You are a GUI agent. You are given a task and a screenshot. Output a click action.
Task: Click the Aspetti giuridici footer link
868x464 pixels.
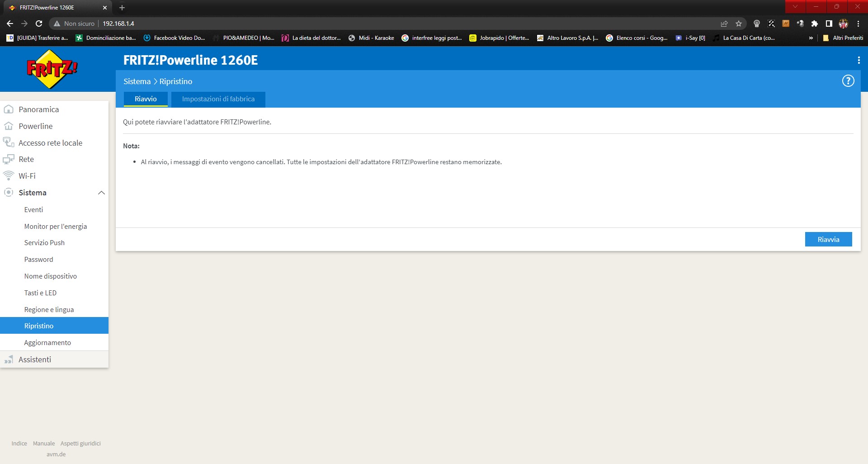pyautogui.click(x=80, y=443)
